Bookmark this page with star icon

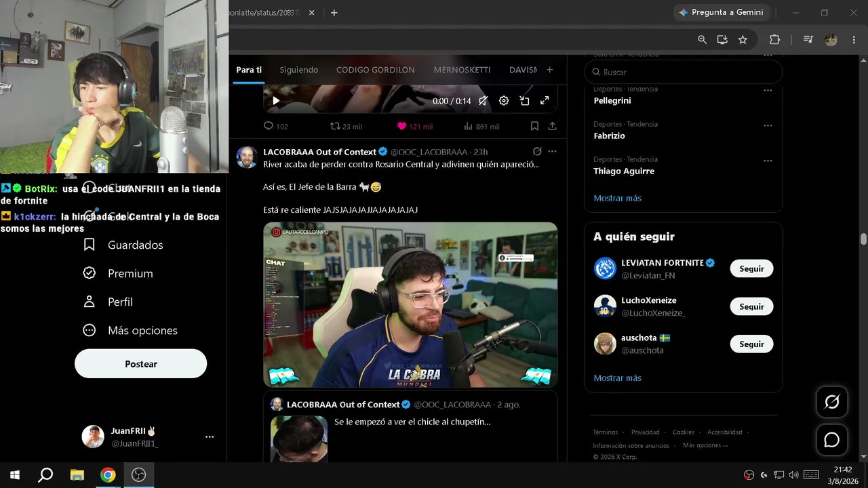point(743,40)
